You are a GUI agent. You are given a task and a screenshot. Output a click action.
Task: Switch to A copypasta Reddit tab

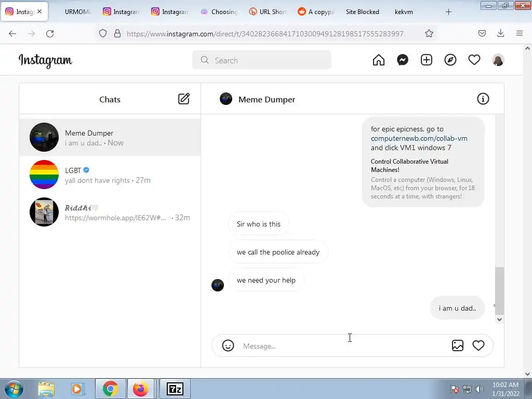point(316,12)
